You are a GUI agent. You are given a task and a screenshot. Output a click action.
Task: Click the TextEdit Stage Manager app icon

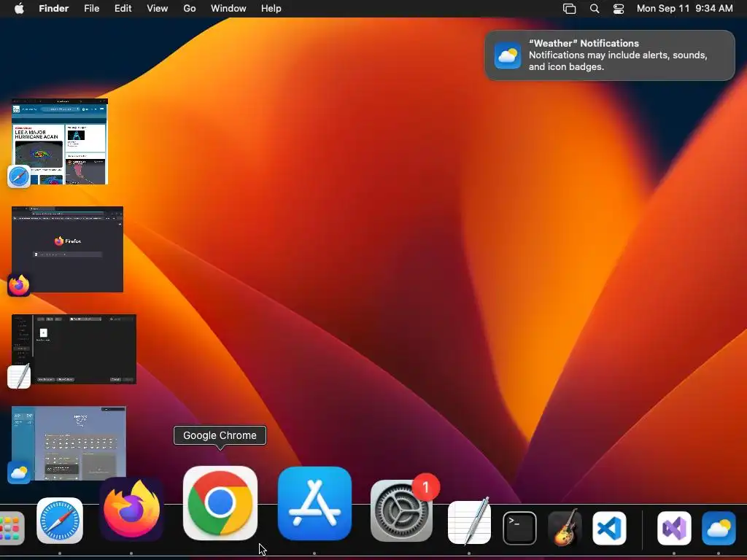coord(19,376)
